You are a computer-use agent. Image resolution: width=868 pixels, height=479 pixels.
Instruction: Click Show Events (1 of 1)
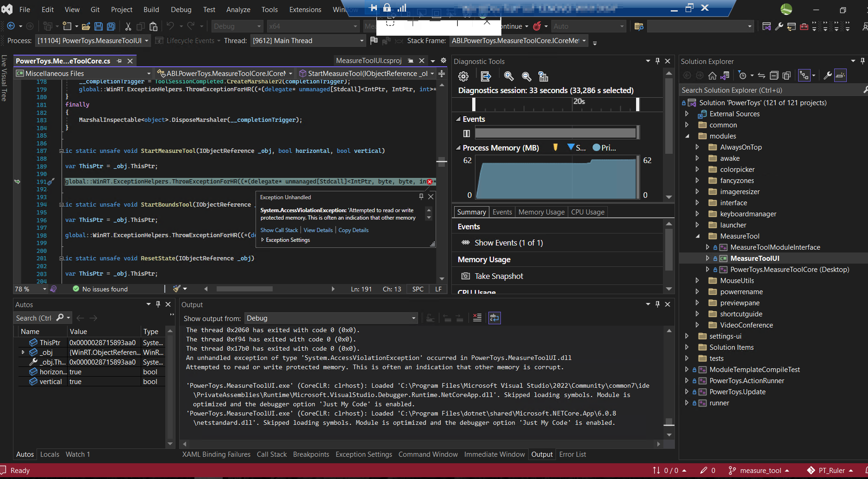[x=508, y=243]
